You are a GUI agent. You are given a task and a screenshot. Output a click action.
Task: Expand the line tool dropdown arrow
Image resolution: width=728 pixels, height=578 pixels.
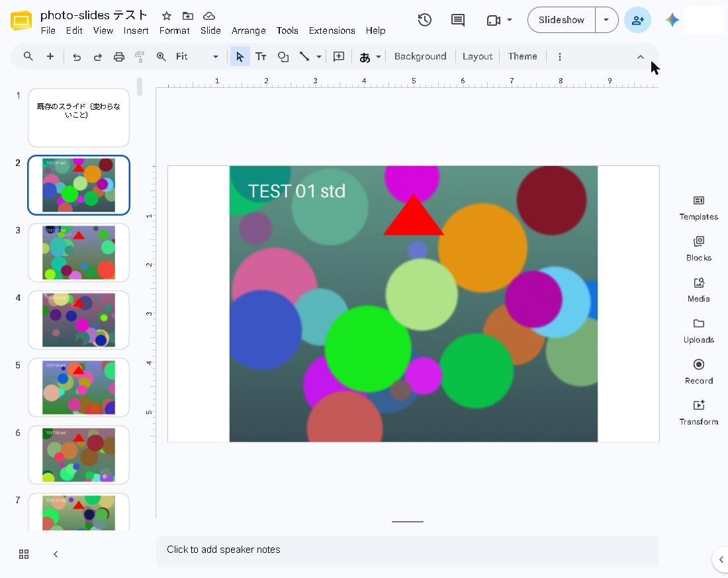[319, 57]
